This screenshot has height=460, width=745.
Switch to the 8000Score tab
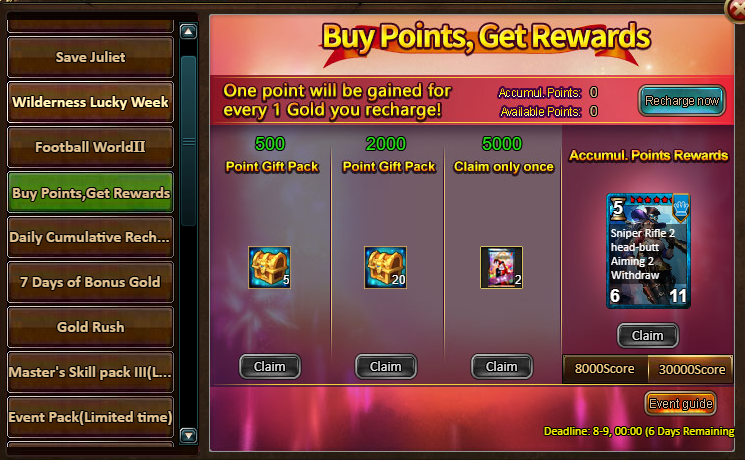pos(605,369)
